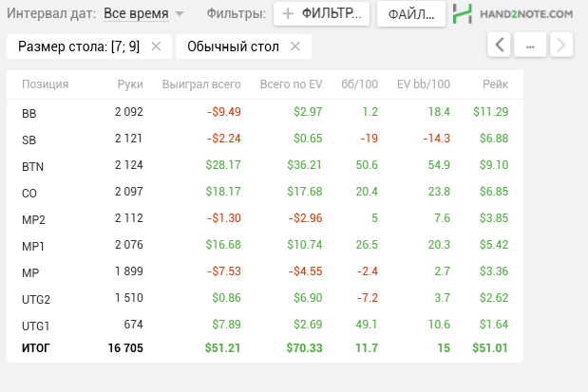Select the UTG1 position row

[264, 325]
